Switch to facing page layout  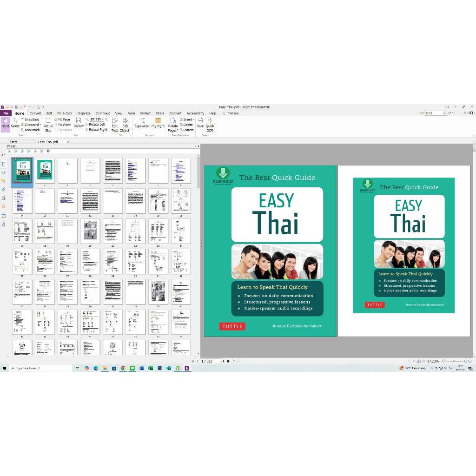click(x=419, y=361)
